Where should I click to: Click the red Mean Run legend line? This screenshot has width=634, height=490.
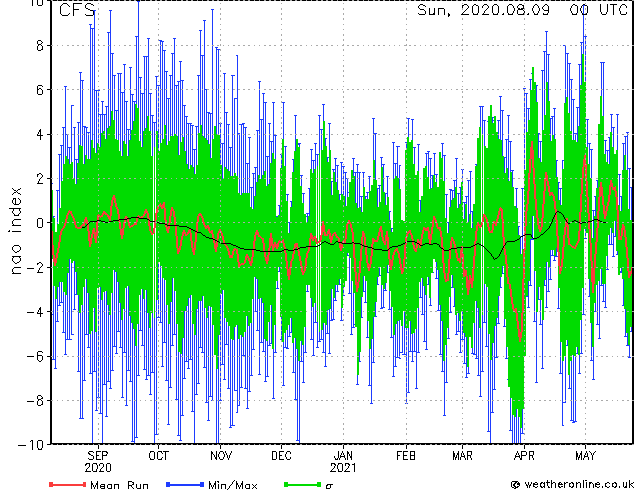pyautogui.click(x=68, y=484)
